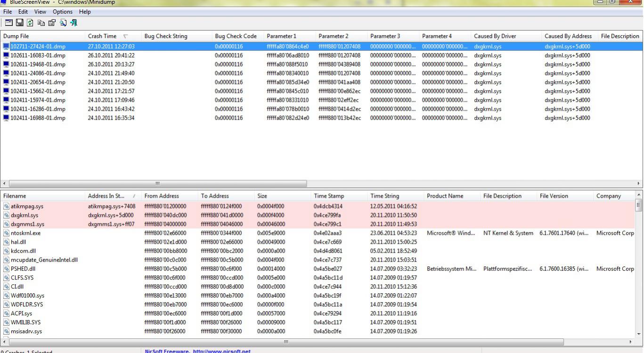Viewport: 644px width, 353px height.
Task: Select crash time 26.10.2011 20:41:22
Action: click(x=111, y=56)
